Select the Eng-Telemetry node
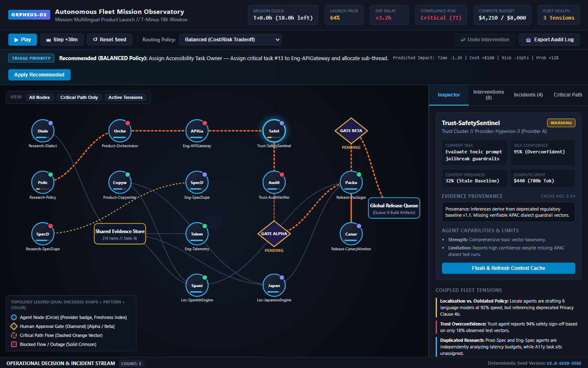Image resolution: width=588 pixels, height=368 pixels. 197,234
